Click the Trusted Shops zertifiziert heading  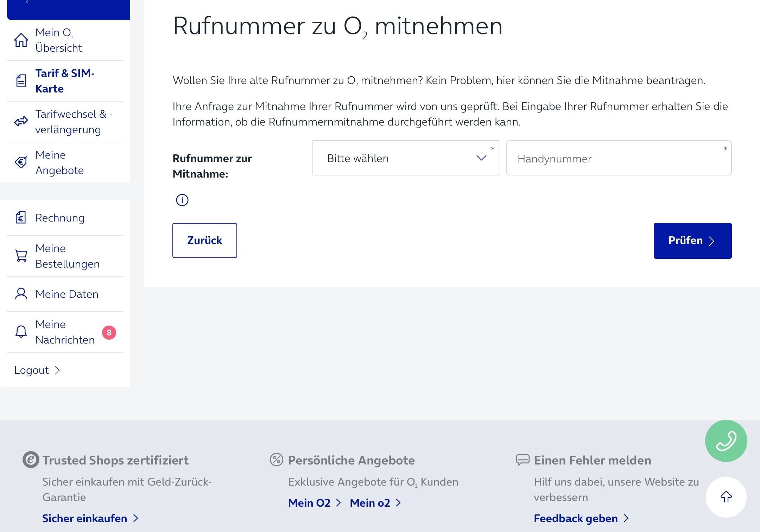(115, 460)
